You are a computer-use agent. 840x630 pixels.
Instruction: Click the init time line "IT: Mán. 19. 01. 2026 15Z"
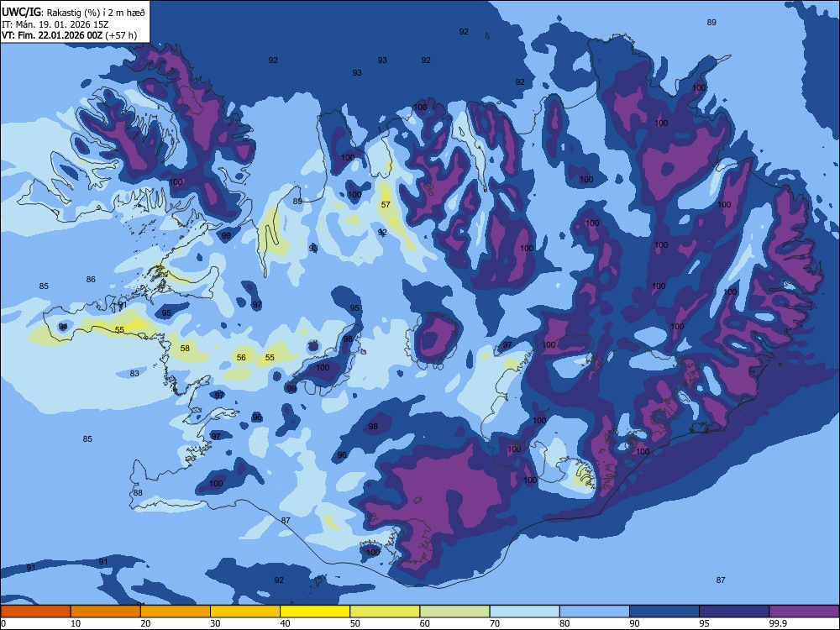(55, 24)
